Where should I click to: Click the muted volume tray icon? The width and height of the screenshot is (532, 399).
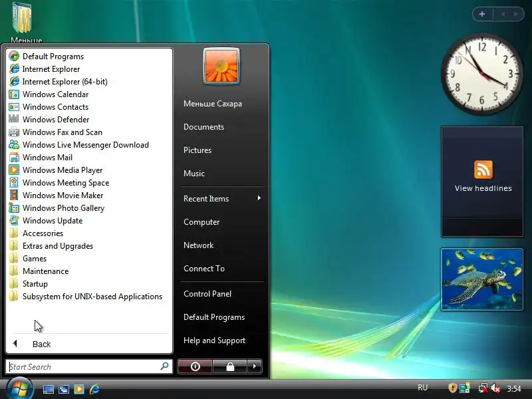click(495, 388)
